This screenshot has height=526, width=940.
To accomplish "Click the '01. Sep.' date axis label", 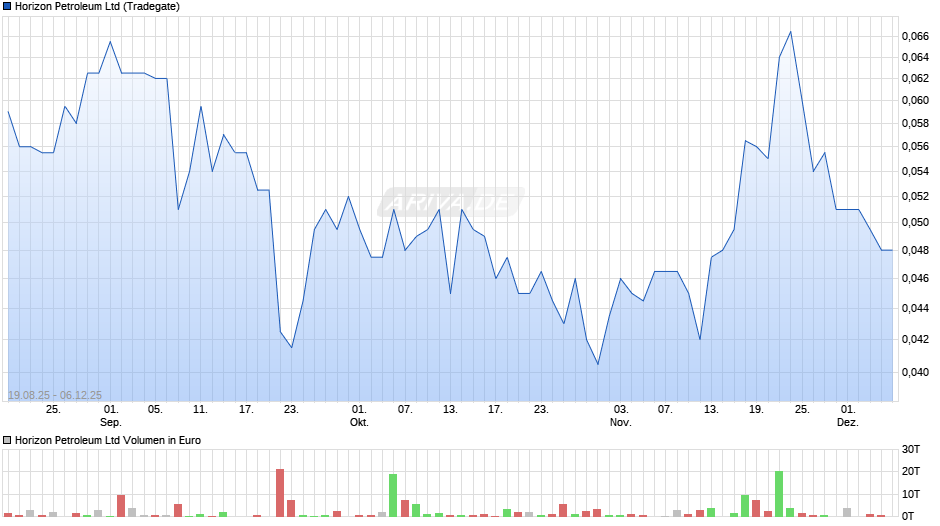I will [110, 416].
